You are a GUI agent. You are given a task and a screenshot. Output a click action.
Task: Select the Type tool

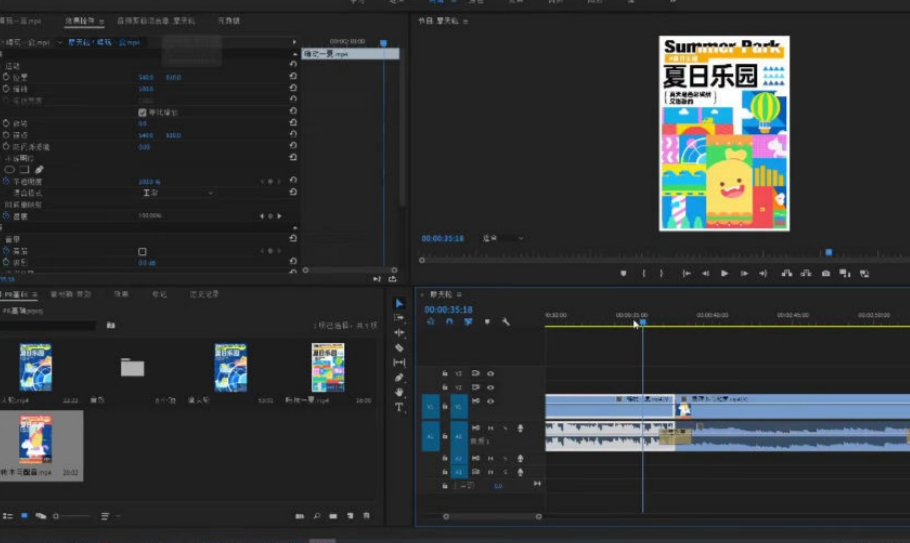(x=399, y=408)
